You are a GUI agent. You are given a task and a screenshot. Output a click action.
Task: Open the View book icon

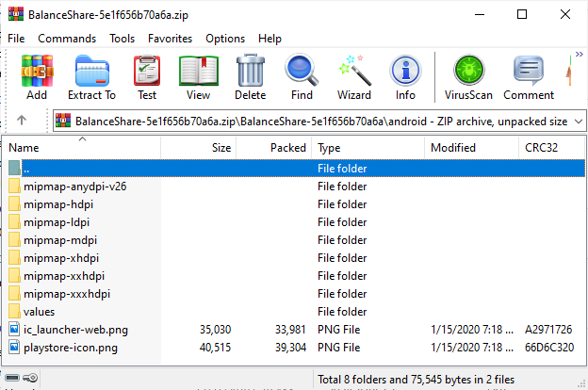point(199,71)
